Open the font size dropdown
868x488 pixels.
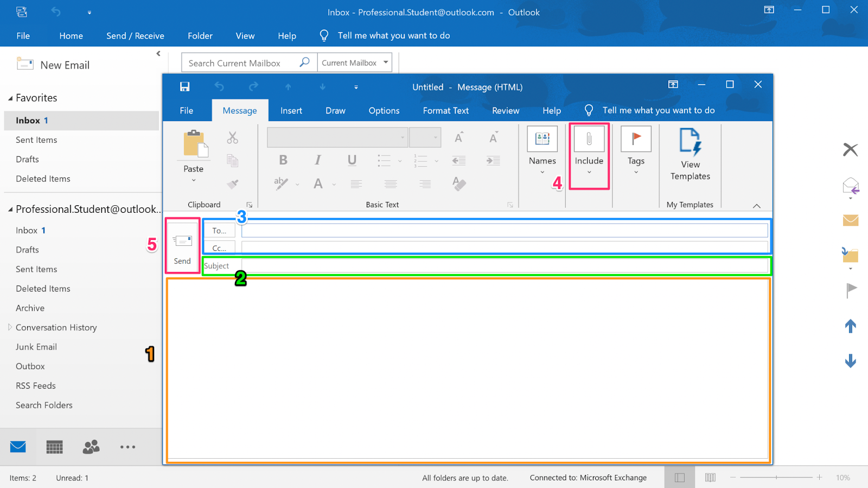(435, 137)
